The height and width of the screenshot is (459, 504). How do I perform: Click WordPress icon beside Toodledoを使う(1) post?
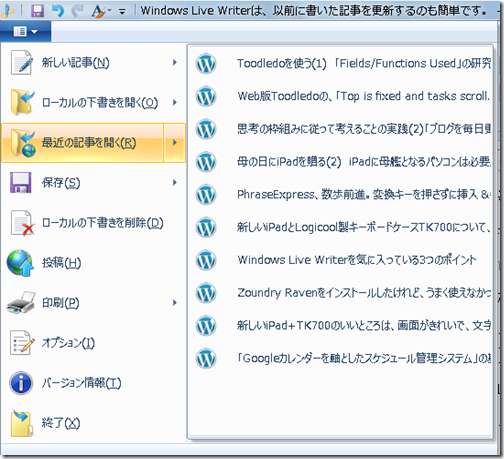(x=206, y=63)
